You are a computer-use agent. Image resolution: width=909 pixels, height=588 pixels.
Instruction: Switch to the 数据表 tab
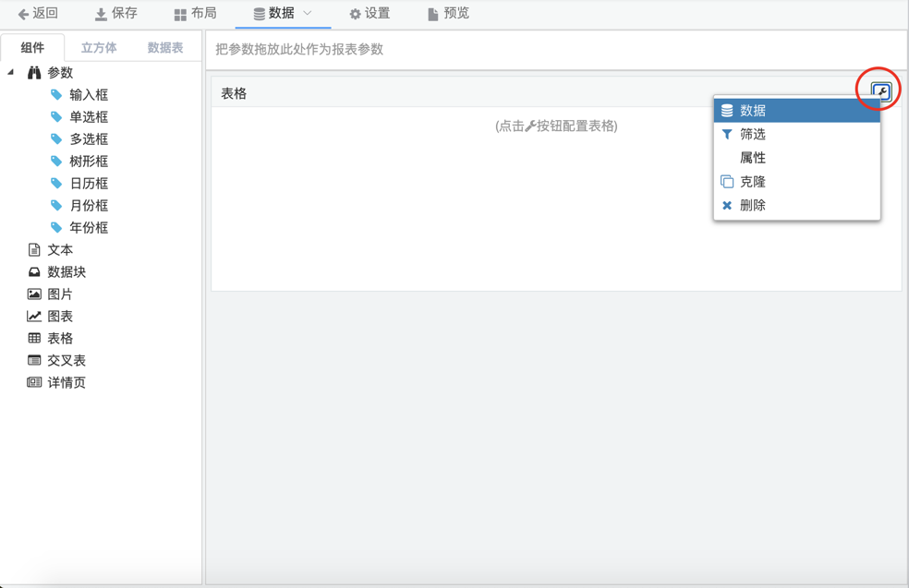pos(165,48)
